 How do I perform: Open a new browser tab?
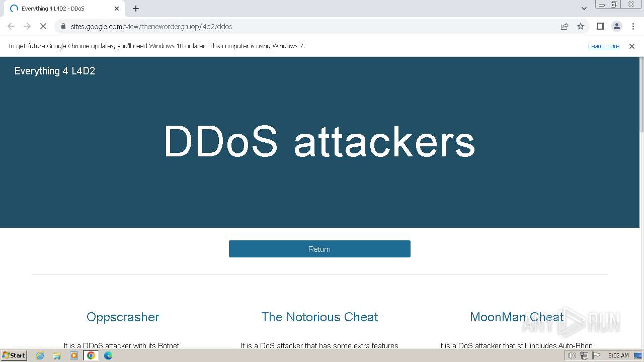[136, 9]
